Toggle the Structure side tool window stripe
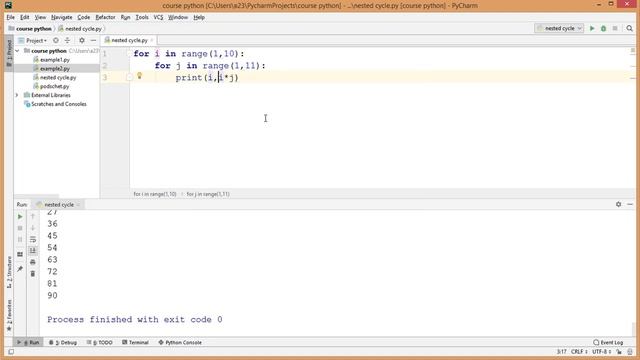The image size is (640, 360). pos(9,272)
